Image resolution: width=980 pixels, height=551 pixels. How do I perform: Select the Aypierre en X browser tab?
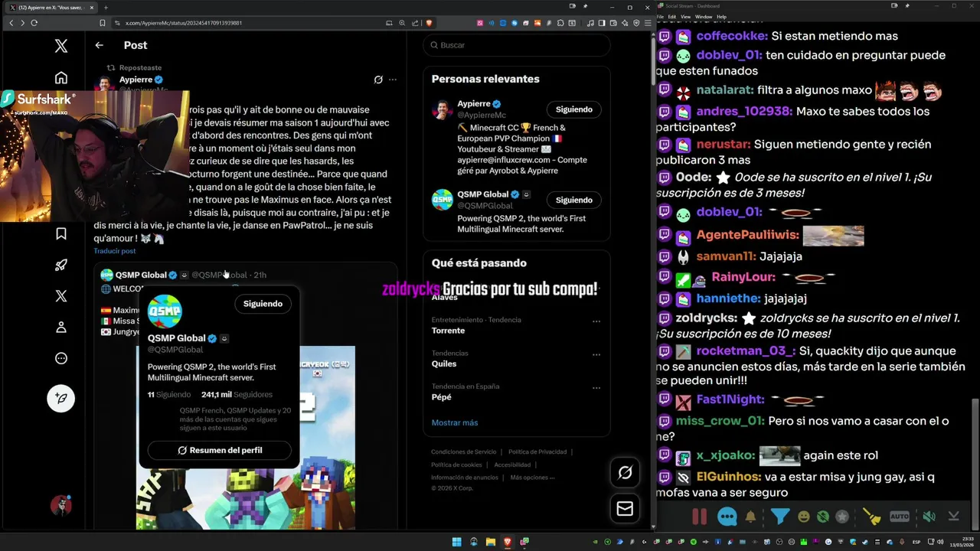point(52,7)
